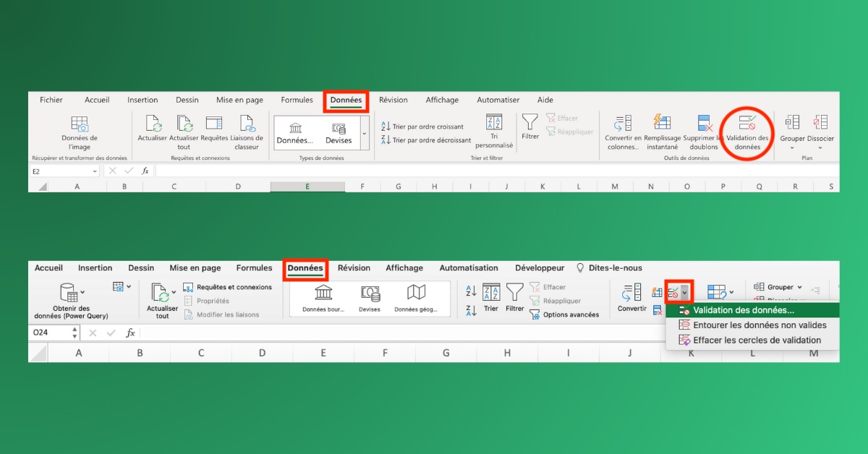Image resolution: width=868 pixels, height=454 pixels.
Task: Click Actualiser tout icon in the lower ribbon
Action: pyautogui.click(x=160, y=293)
